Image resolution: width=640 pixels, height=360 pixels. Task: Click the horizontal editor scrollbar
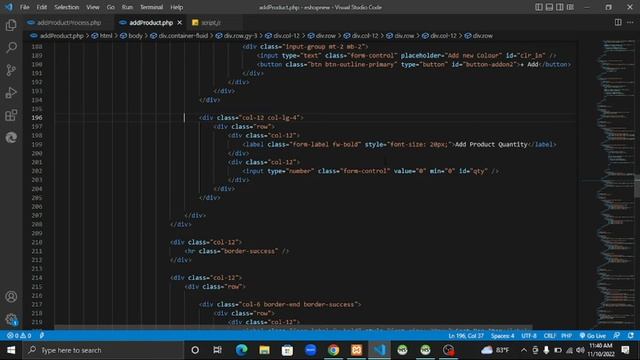click(293, 327)
